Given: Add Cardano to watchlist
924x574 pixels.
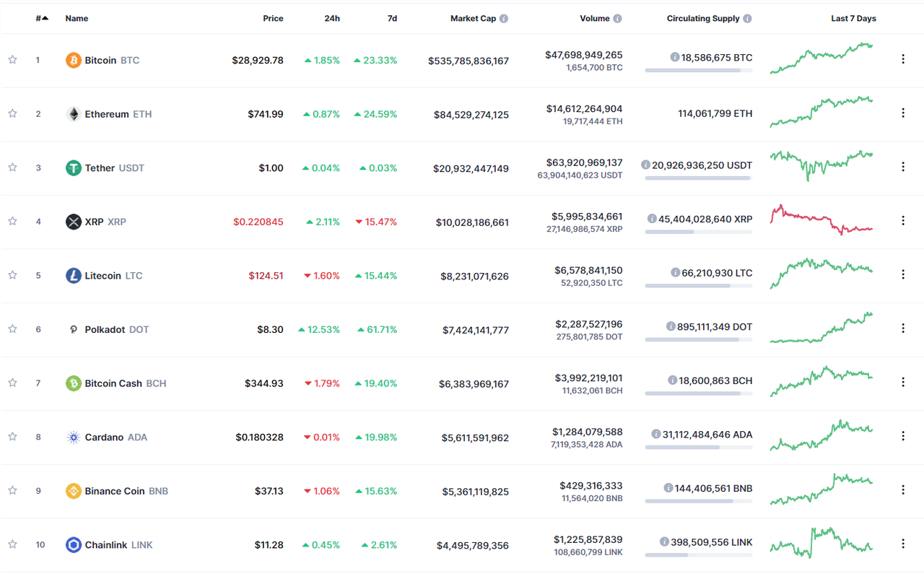Looking at the screenshot, I should (12, 437).
